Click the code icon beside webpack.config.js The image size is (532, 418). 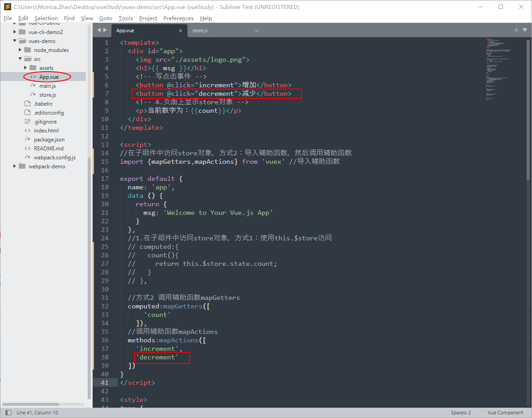(x=27, y=157)
